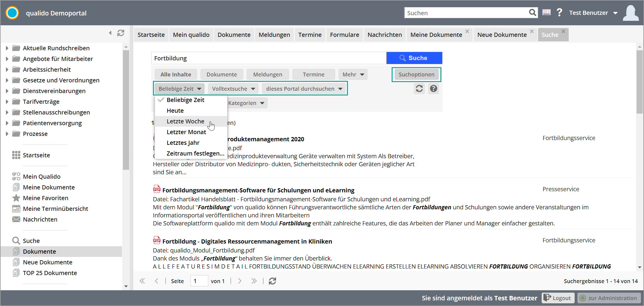Choose Zeitraum festlegen... option
644x306 pixels.
191,153
